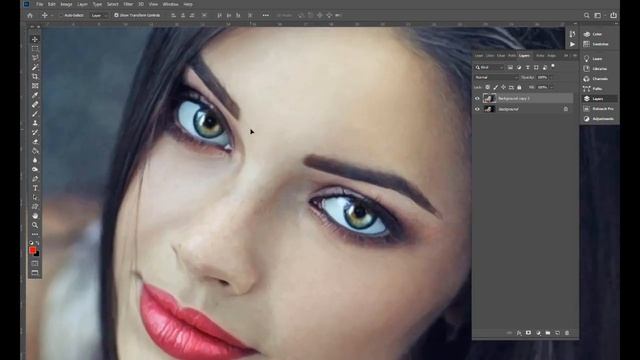The image size is (640, 360).
Task: Open the Image menu
Action: pos(66,4)
